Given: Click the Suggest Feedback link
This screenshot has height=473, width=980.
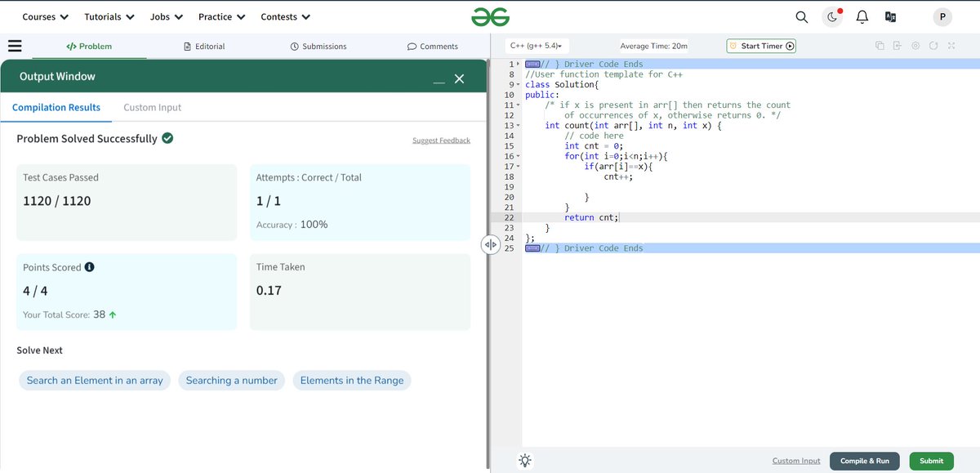Looking at the screenshot, I should [441, 141].
